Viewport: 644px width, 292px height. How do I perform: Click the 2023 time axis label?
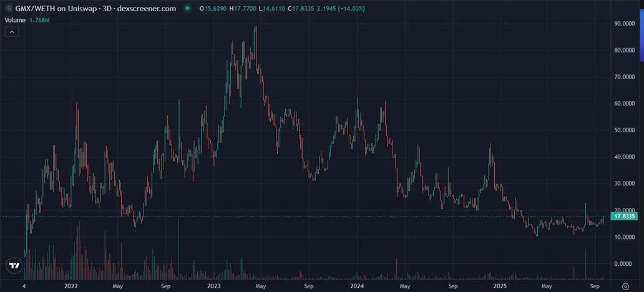click(x=214, y=286)
